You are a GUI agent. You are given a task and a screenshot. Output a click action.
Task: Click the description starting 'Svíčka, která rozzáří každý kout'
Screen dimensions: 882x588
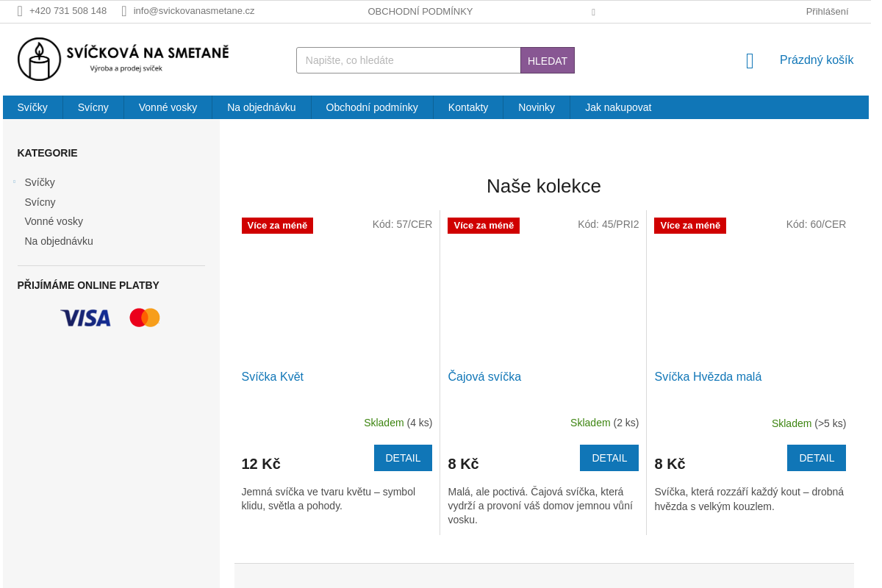749,498
